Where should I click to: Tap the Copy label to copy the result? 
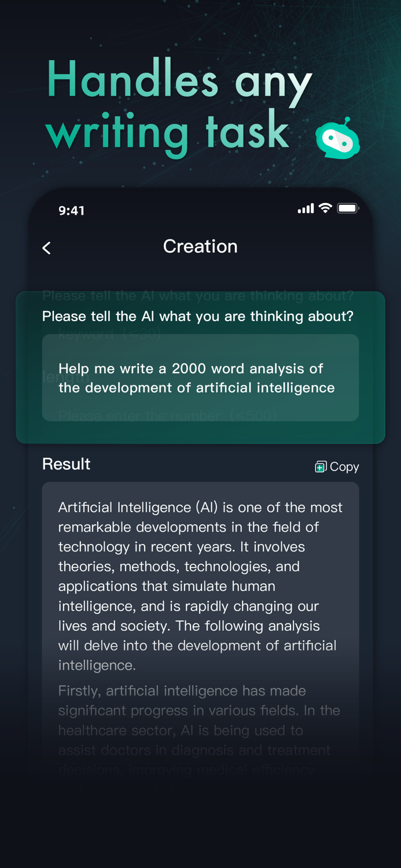tap(344, 466)
